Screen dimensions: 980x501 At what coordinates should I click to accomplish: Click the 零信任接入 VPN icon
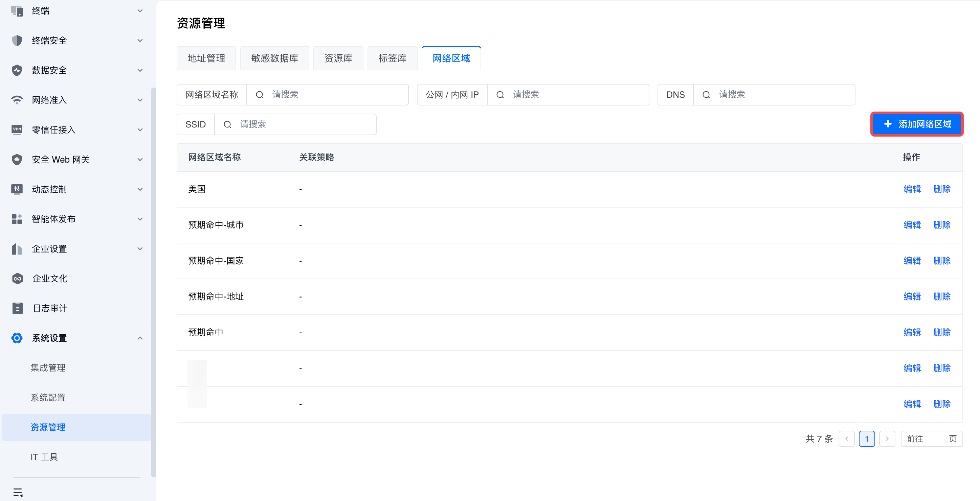point(17,129)
